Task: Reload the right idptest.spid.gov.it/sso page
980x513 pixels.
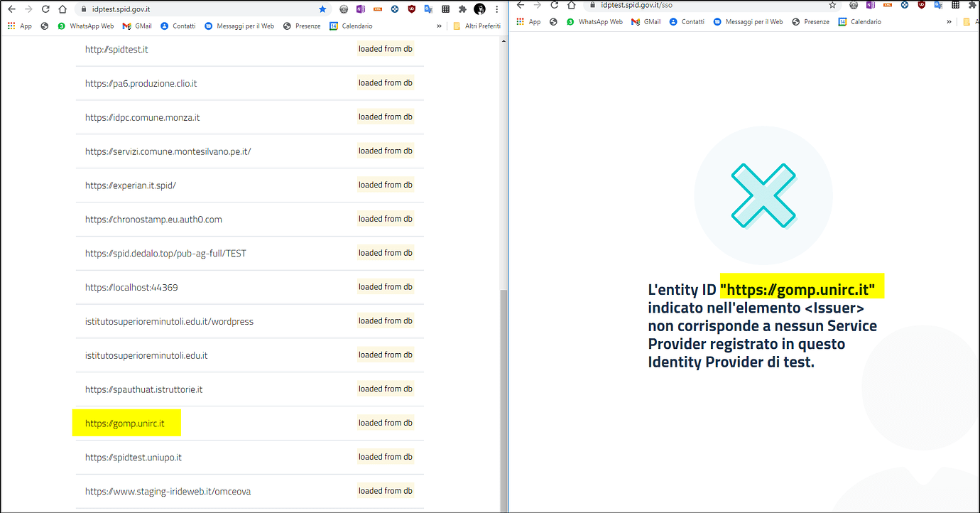Action: (554, 4)
